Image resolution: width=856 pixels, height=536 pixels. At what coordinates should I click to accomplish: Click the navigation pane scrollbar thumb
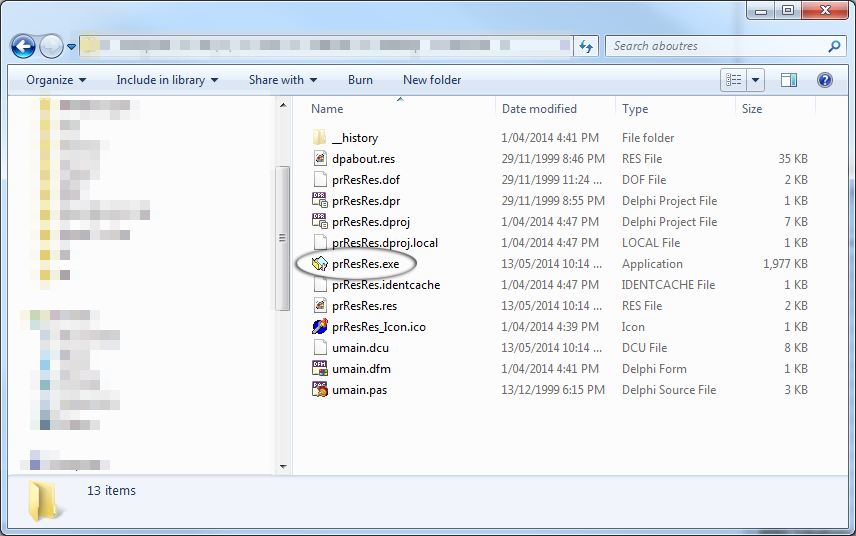click(282, 238)
